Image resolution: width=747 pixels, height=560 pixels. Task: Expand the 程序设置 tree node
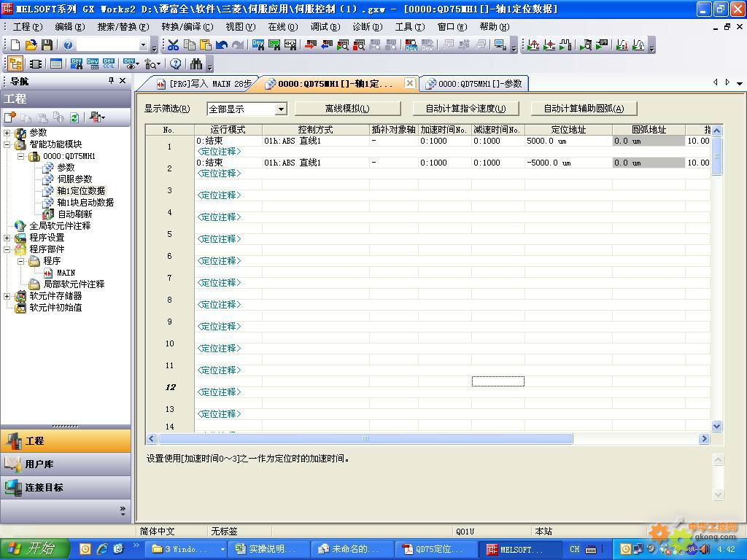[x=7, y=238]
